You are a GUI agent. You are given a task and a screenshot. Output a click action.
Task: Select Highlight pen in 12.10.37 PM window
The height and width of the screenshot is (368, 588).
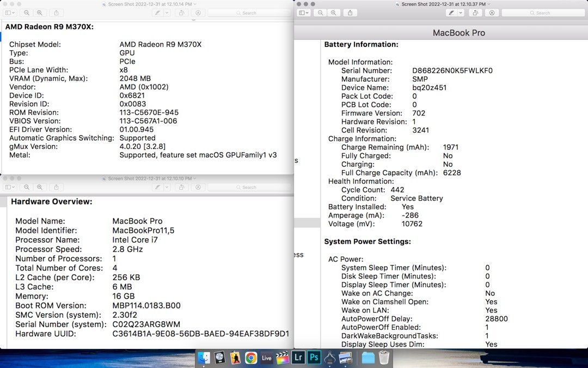452,13
